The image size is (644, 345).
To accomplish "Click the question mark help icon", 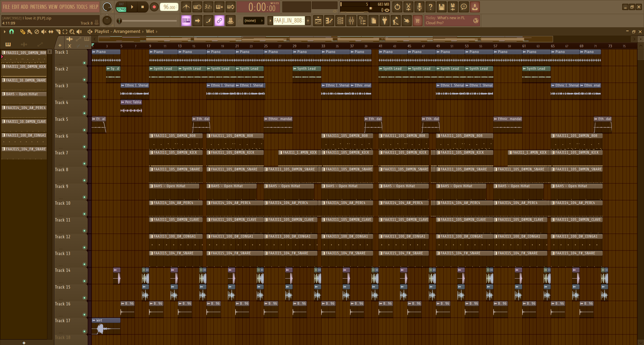I will (x=431, y=7).
